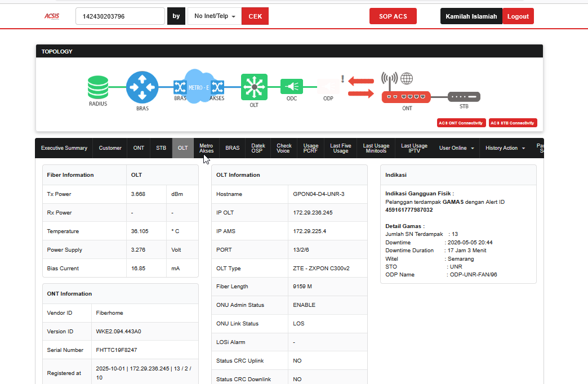The image size is (588, 384).
Task: Click the wifi antenna icon above ONT
Action: point(389,81)
